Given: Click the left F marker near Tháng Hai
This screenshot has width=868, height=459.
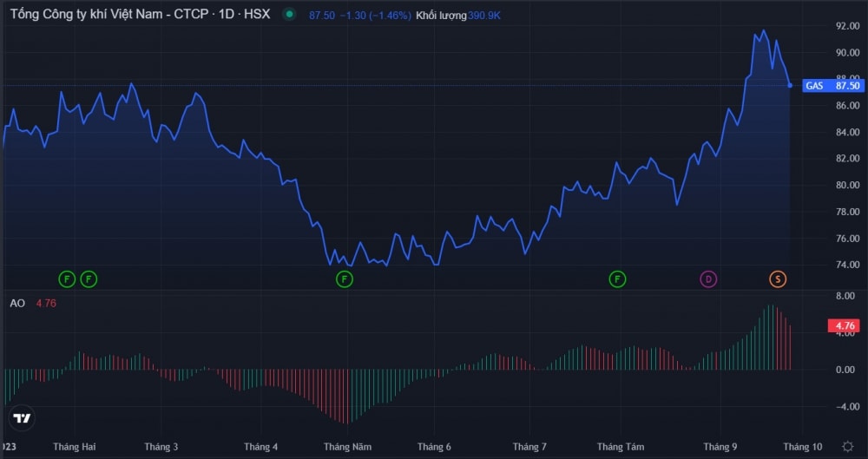Looking at the screenshot, I should 67,279.
